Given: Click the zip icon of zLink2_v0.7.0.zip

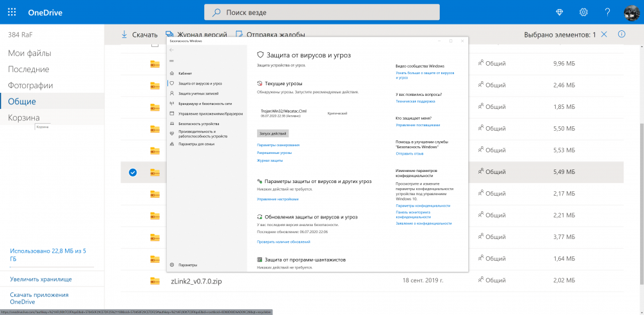Looking at the screenshot, I should 155,282.
